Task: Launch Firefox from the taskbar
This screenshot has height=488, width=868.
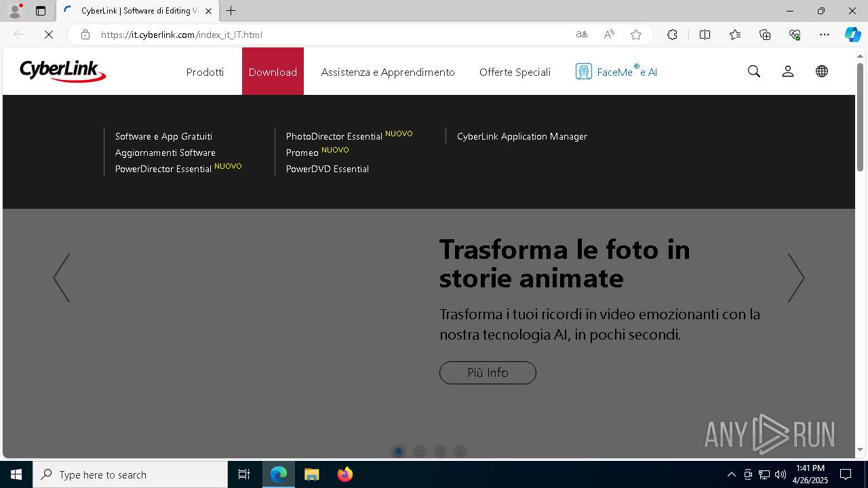Action: tap(345, 474)
